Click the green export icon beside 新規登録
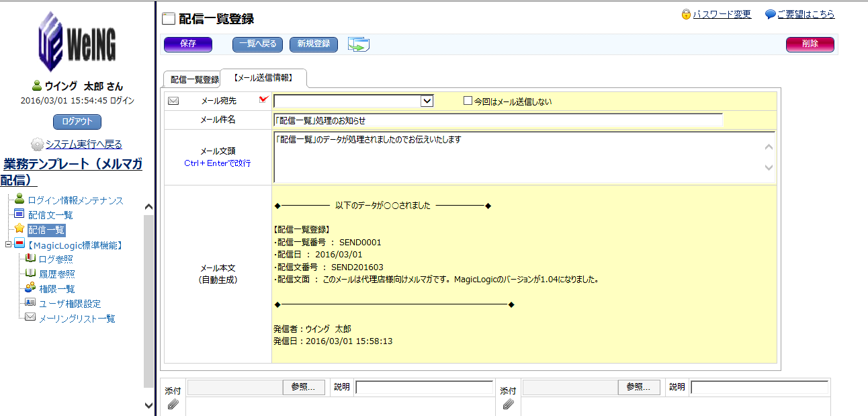The image size is (868, 416). [x=359, y=44]
